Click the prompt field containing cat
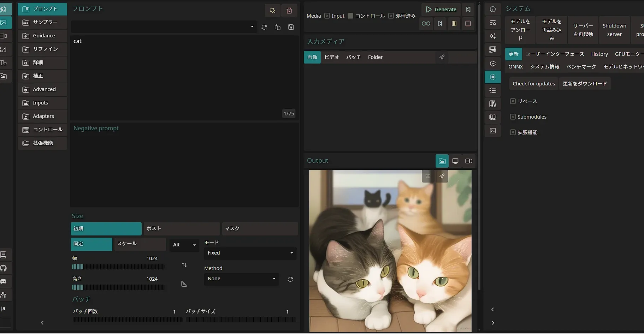The width and height of the screenshot is (644, 334). pos(184,78)
